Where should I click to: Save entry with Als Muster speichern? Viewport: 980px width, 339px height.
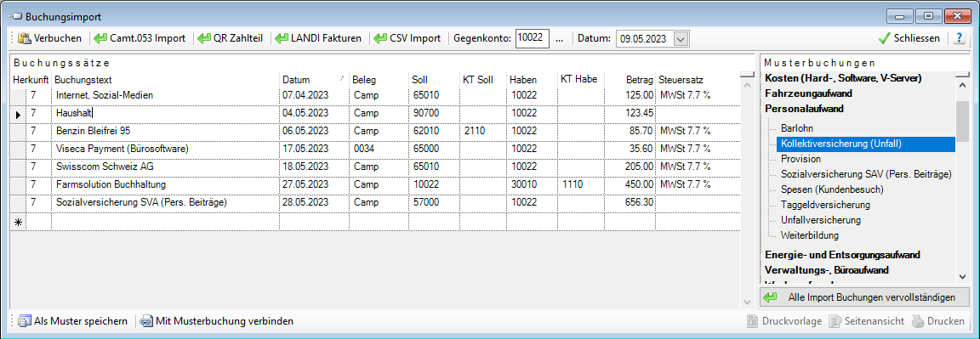coord(73,321)
